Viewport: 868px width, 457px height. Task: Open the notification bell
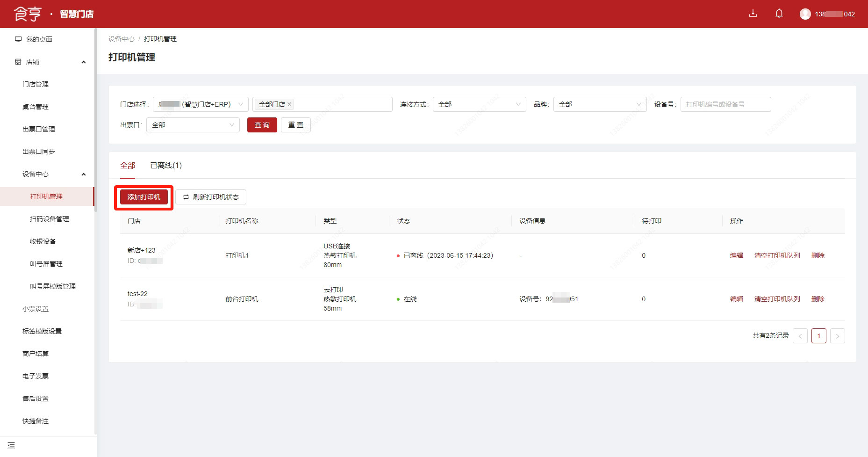779,14
